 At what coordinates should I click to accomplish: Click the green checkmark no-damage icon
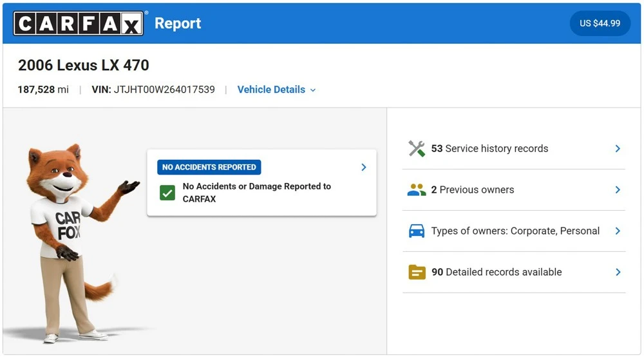(x=167, y=193)
